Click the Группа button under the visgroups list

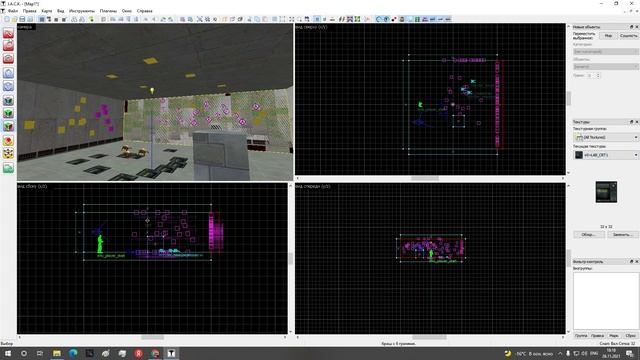point(581,336)
